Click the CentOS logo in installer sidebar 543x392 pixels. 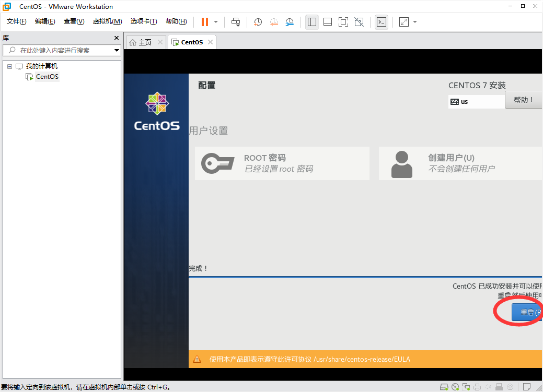pyautogui.click(x=157, y=111)
